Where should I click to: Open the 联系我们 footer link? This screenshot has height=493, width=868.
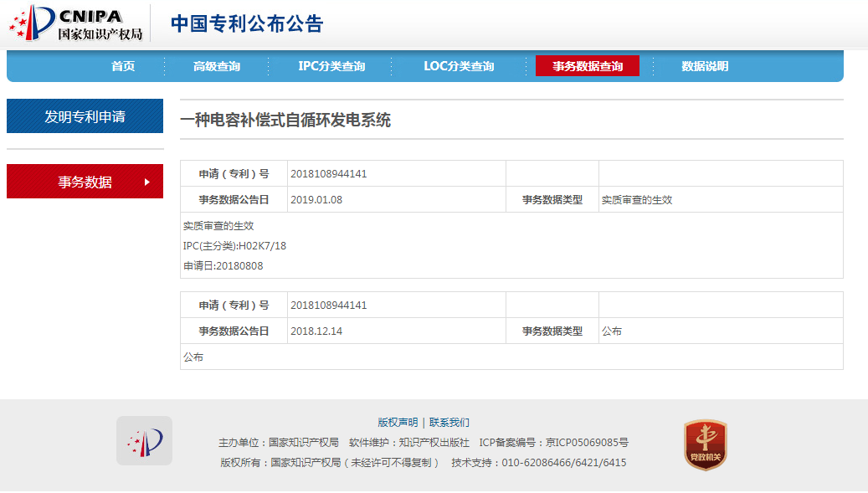pyautogui.click(x=449, y=423)
